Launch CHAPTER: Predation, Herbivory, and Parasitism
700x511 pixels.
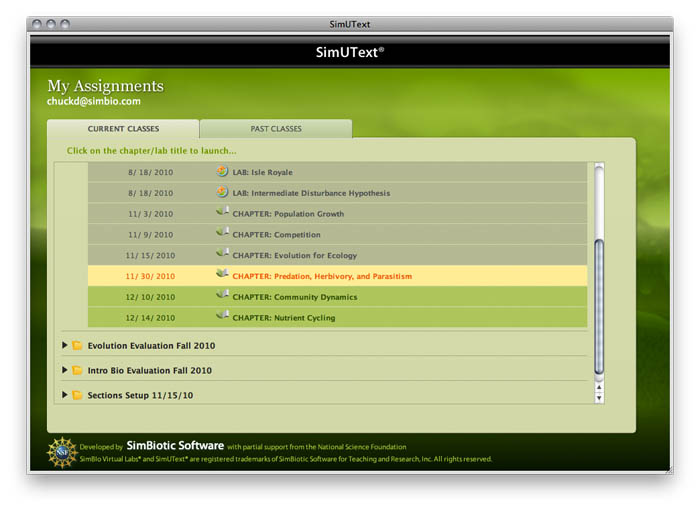[322, 276]
